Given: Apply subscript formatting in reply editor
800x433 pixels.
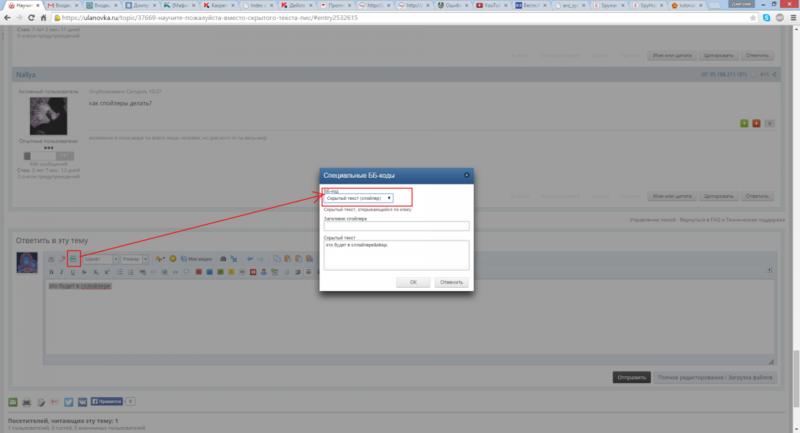Looking at the screenshot, I should (x=96, y=272).
